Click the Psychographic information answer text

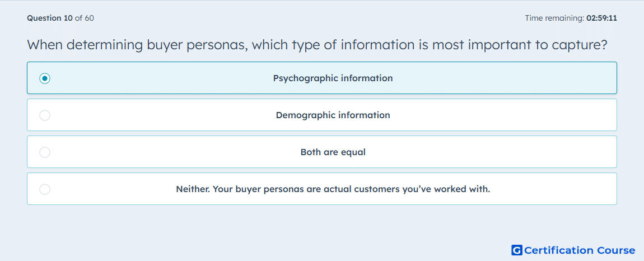coord(333,78)
